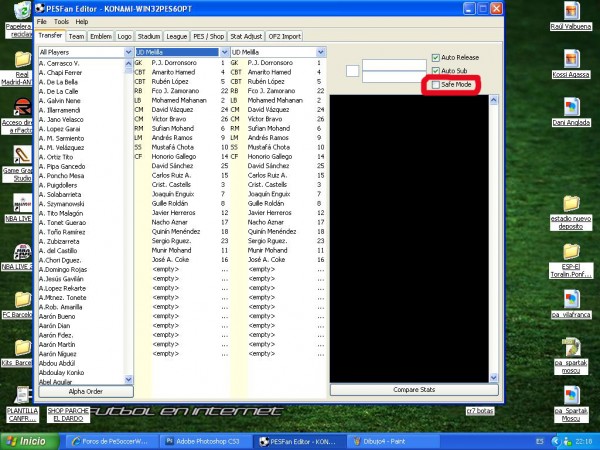
Task: Switch to the Team tab
Action: 76,36
